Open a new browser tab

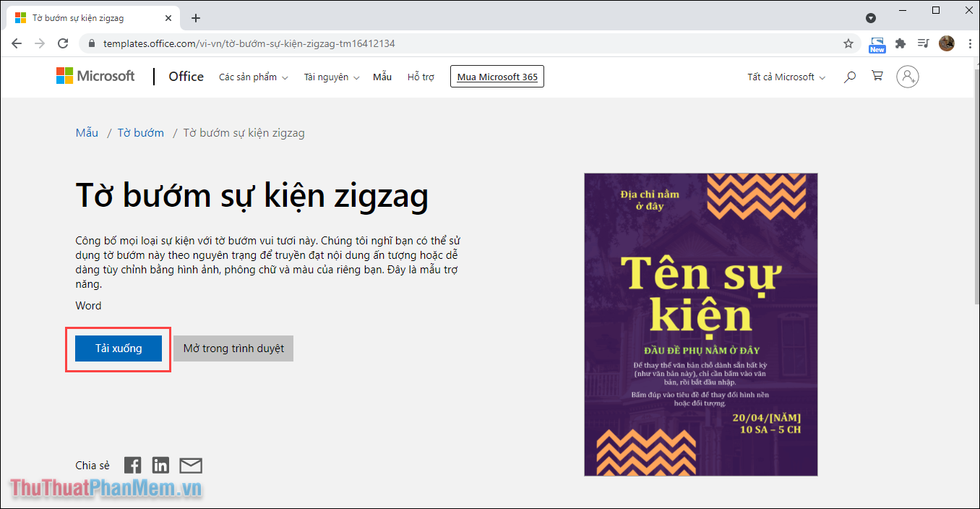click(x=196, y=18)
